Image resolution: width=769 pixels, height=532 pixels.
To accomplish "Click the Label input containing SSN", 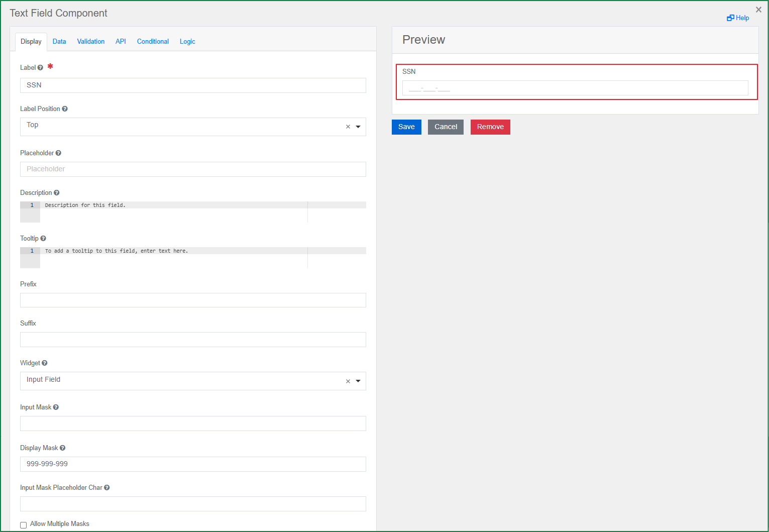I will pyautogui.click(x=193, y=85).
